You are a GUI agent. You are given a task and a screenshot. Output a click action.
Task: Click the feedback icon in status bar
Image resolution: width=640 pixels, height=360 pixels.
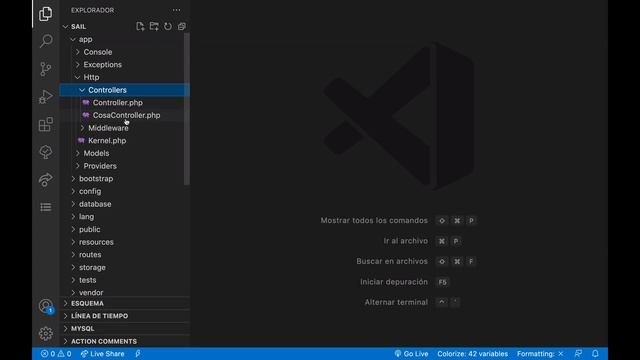tap(578, 354)
